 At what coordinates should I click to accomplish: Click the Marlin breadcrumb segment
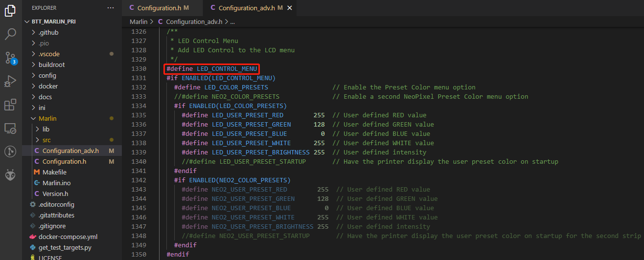coord(139,22)
